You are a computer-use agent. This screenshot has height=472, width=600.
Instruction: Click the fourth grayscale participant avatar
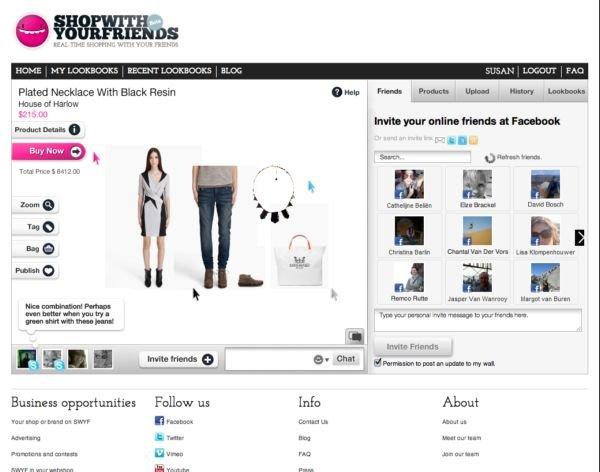coord(103,359)
